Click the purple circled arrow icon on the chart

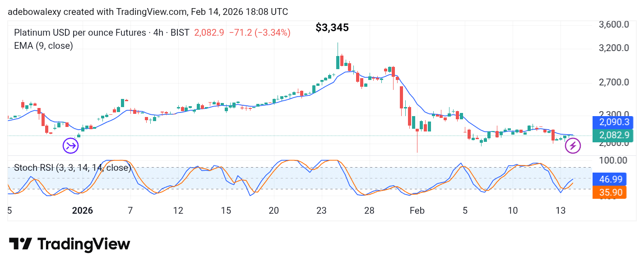(70, 145)
